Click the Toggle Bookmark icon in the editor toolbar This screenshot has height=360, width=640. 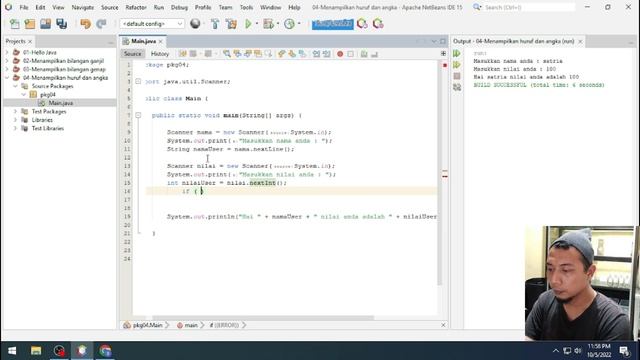pos(302,54)
